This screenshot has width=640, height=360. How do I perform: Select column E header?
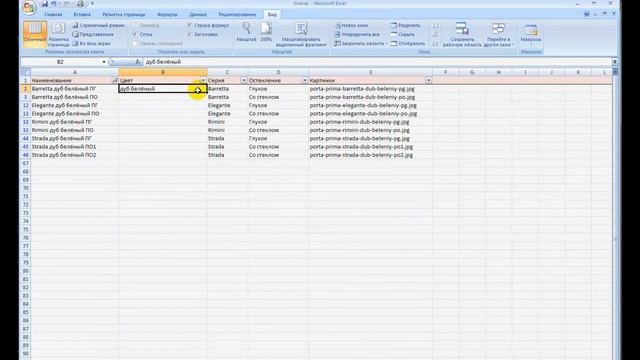[371, 72]
